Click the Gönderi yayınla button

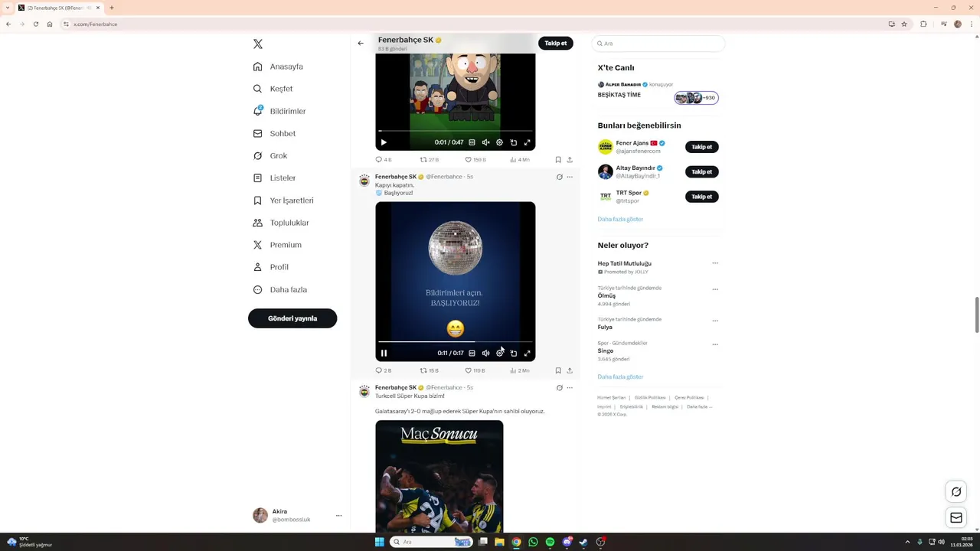tap(292, 318)
